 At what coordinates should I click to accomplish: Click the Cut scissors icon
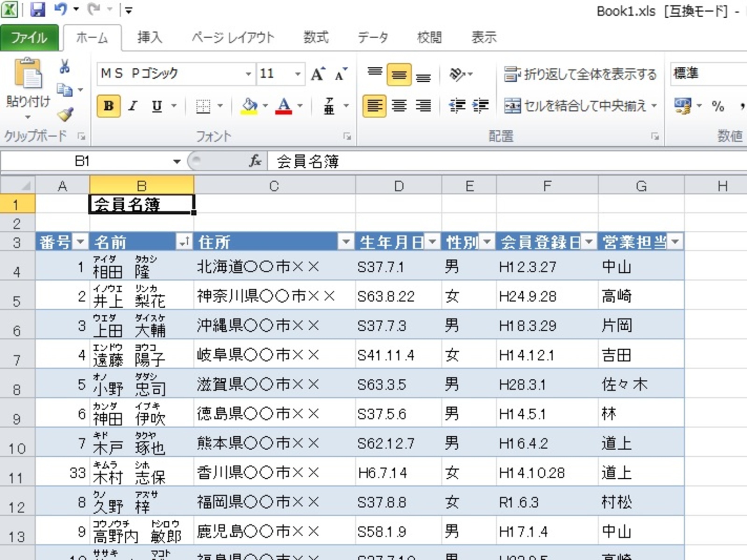(64, 66)
